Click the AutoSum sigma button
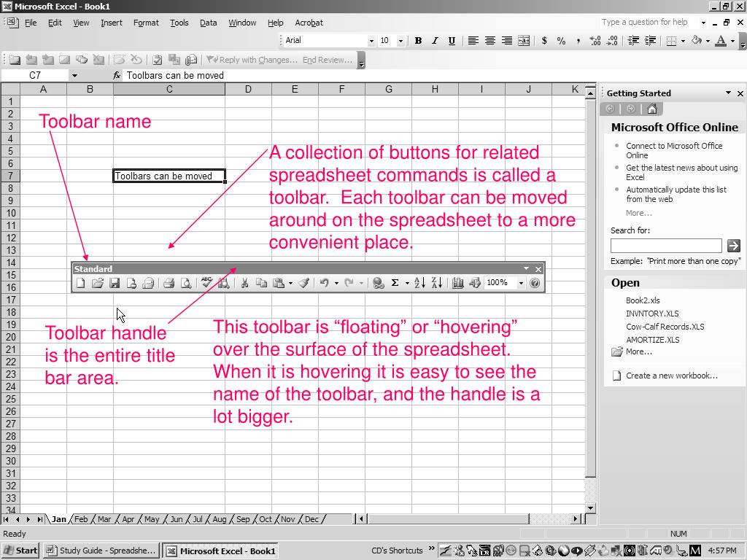The height and width of the screenshot is (560, 747). pyautogui.click(x=395, y=284)
